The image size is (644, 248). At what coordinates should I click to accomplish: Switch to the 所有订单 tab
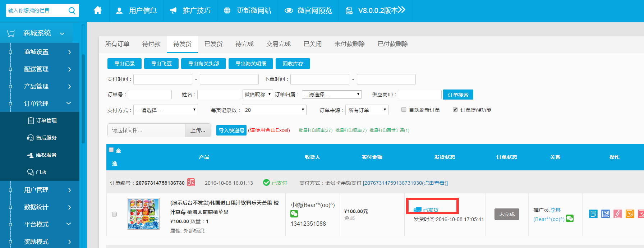point(117,44)
